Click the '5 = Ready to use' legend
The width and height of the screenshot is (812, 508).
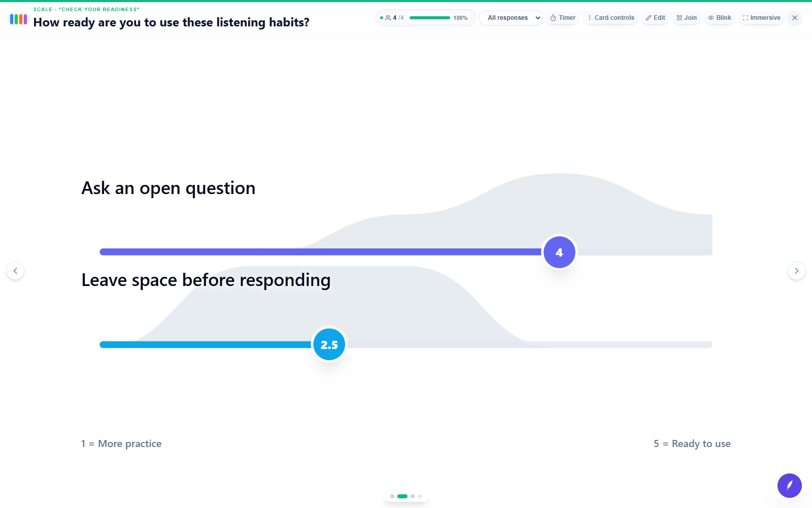692,443
